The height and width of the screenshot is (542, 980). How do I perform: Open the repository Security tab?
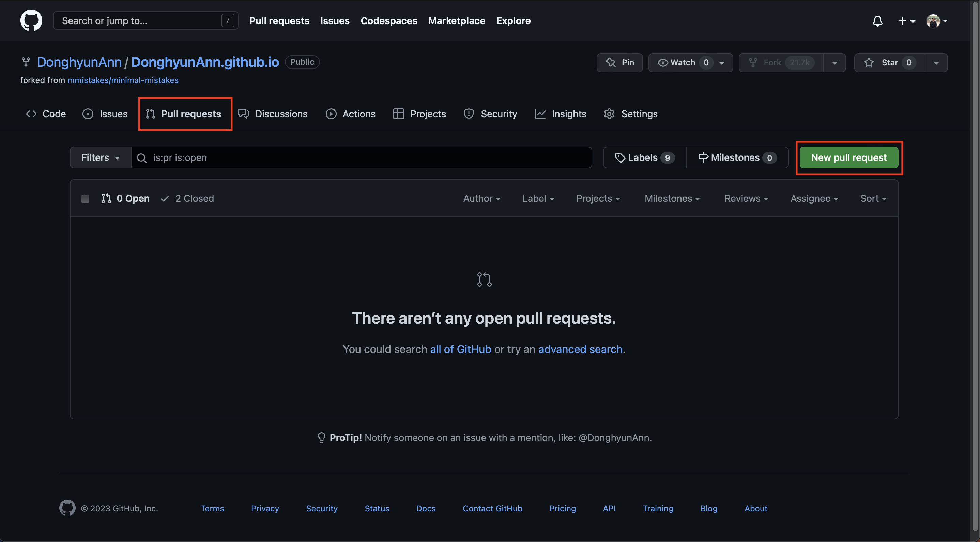tap(490, 114)
